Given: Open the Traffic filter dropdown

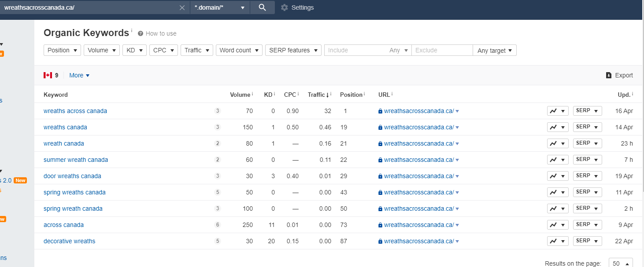Looking at the screenshot, I should (197, 50).
